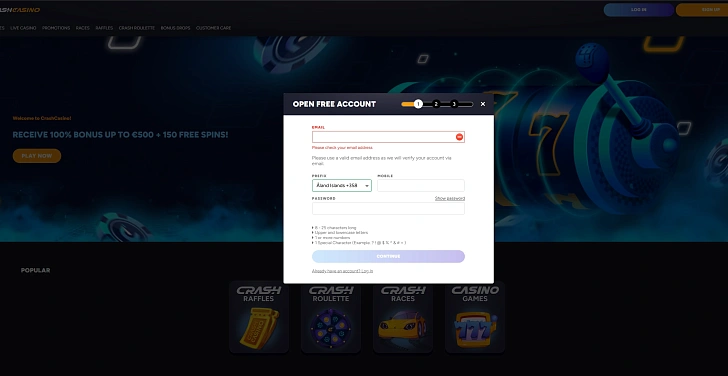Open the Promotions menu item
Viewport: 728px width, 376px height.
[x=56, y=28]
